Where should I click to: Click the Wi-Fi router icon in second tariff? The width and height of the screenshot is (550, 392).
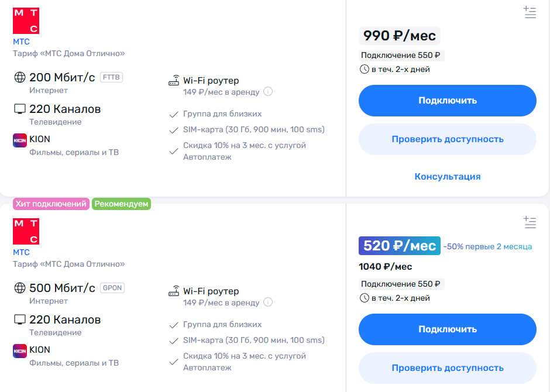click(x=174, y=291)
